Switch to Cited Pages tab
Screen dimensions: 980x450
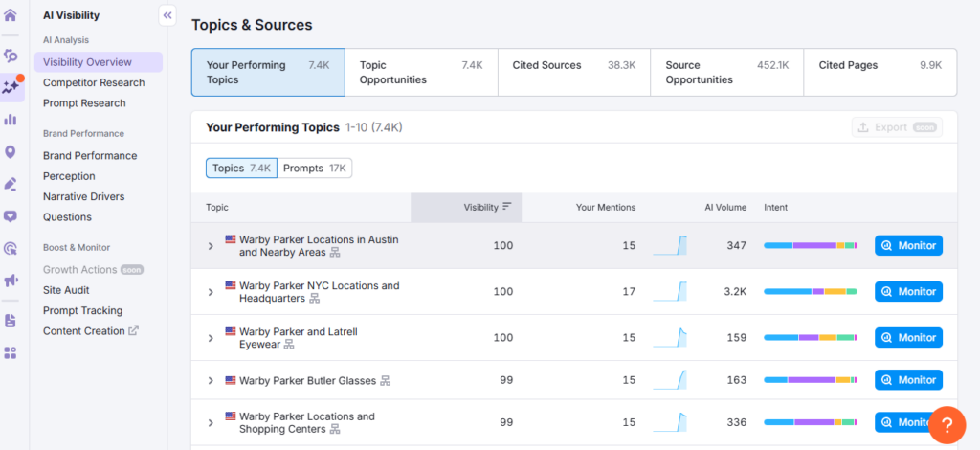880,73
